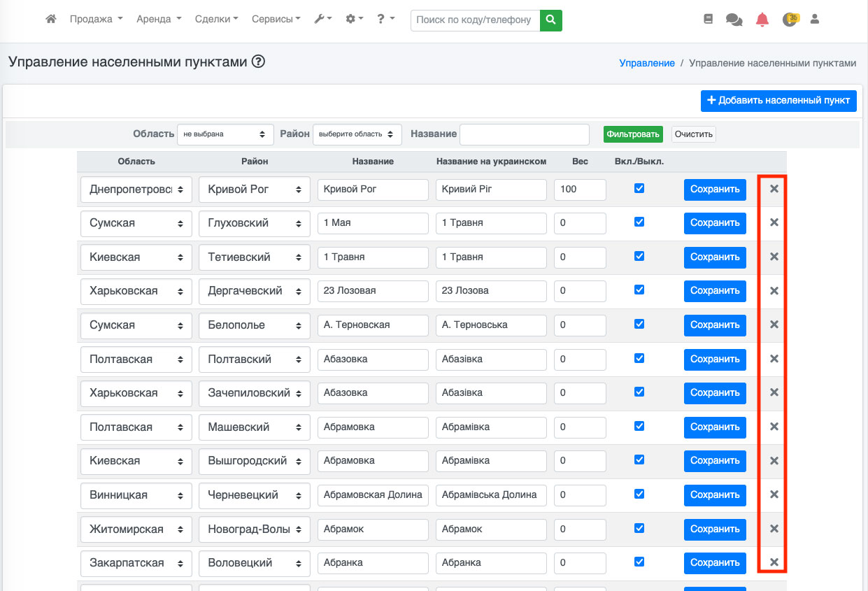This screenshot has width=868, height=591.
Task: Open the book icon in top bar
Action: pos(708,20)
